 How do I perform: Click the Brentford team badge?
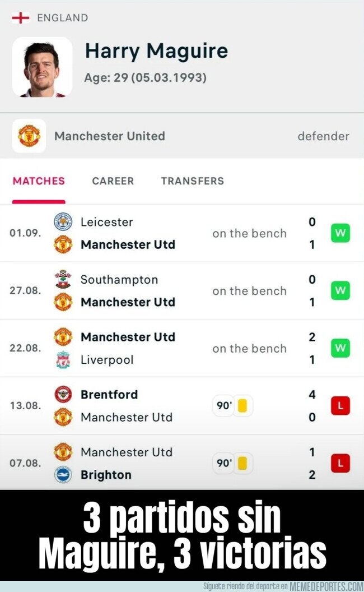pos(63,394)
